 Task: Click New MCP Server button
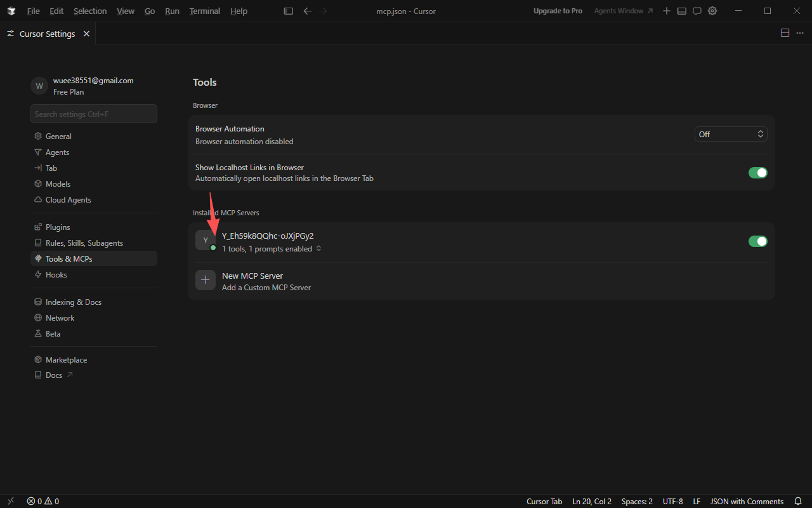pos(481,281)
